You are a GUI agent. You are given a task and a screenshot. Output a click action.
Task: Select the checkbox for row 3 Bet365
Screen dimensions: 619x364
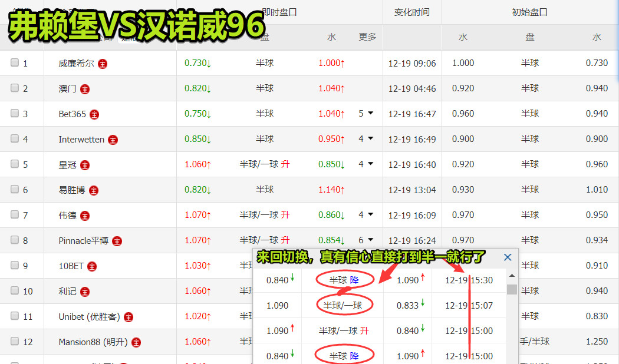[15, 114]
